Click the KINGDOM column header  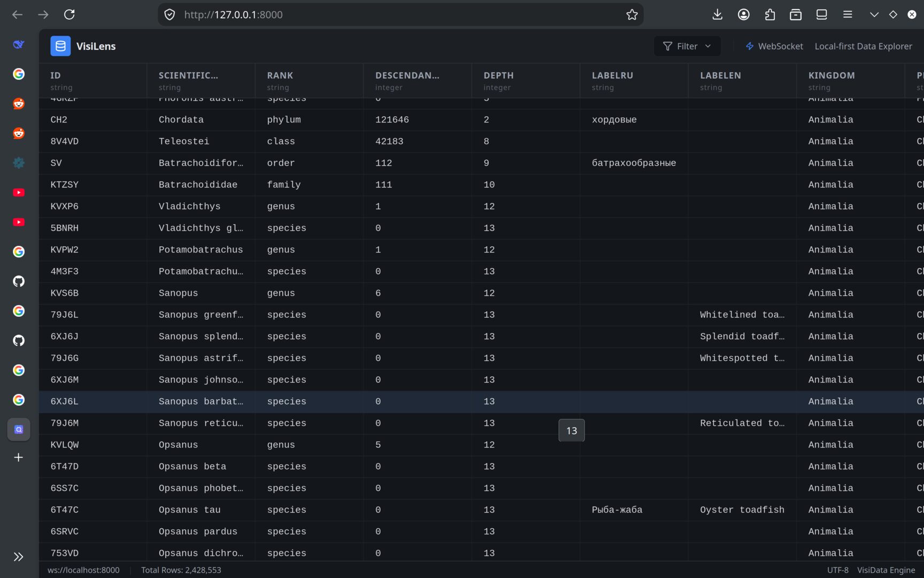tap(850, 80)
